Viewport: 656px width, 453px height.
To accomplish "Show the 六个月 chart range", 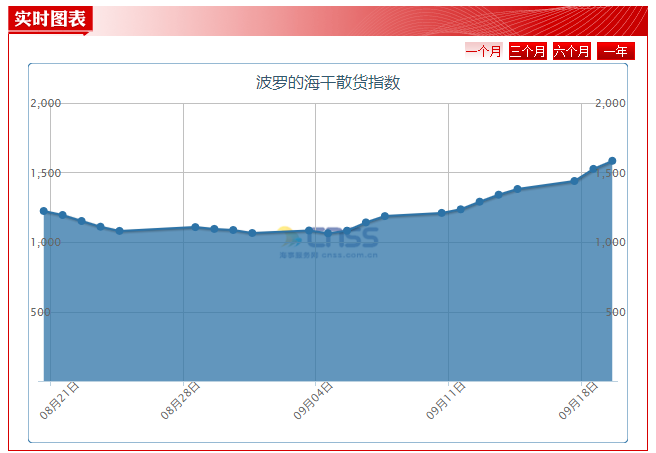I will tap(572, 51).
